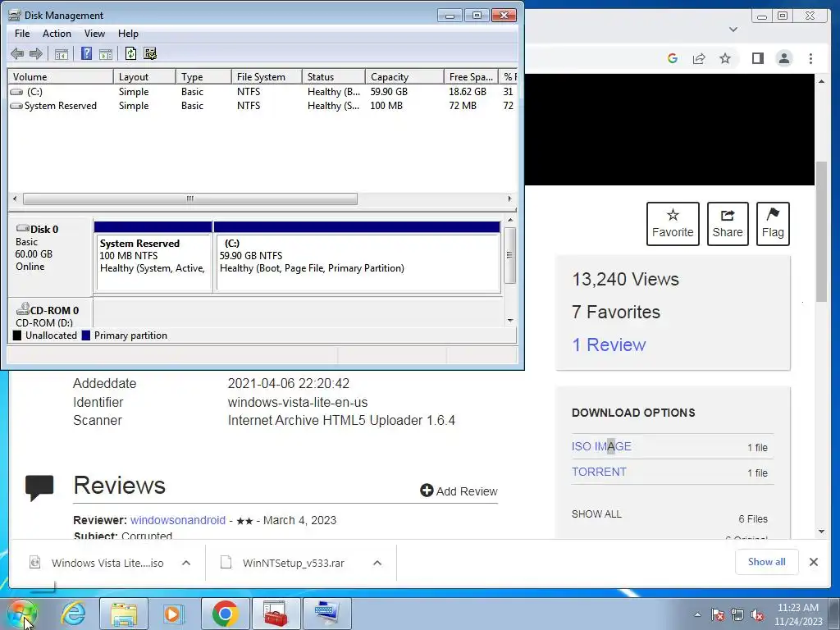Click the red toolbox taskbar icon
Image resolution: width=840 pixels, height=630 pixels.
click(276, 614)
